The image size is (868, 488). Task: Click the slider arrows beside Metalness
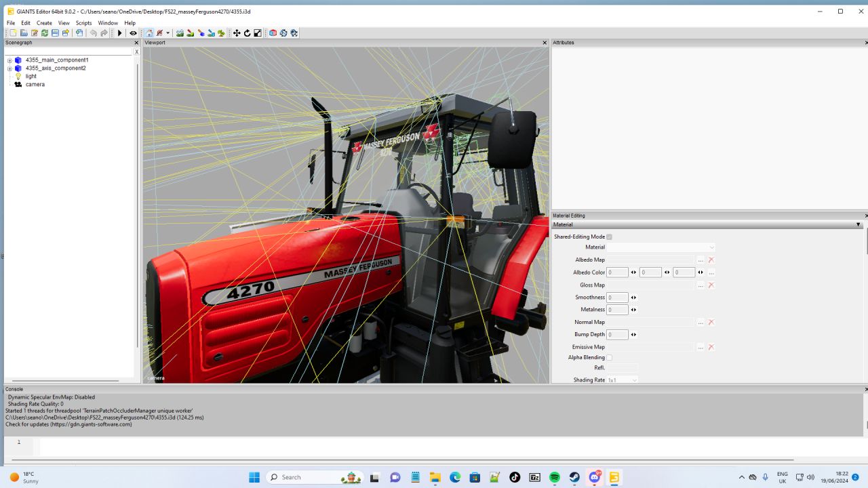point(633,310)
